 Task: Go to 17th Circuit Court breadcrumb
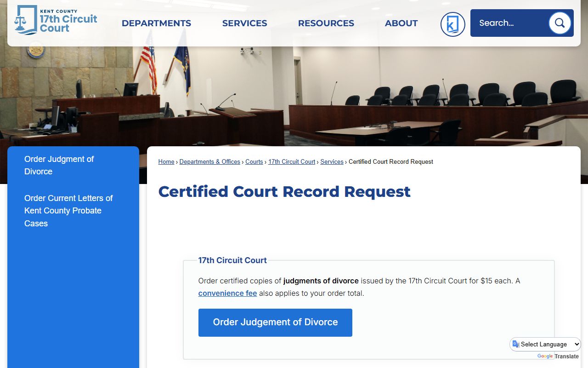pos(292,162)
